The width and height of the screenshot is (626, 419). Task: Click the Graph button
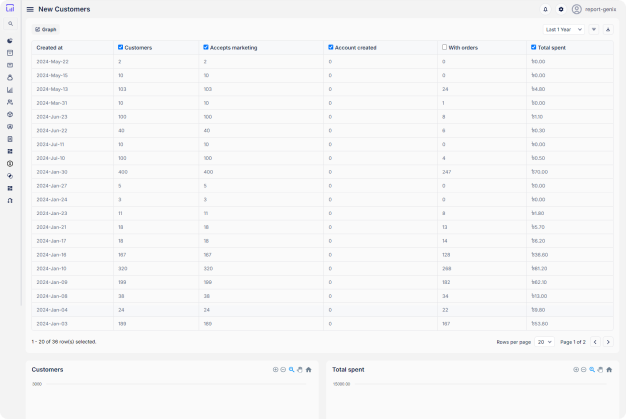[46, 30]
